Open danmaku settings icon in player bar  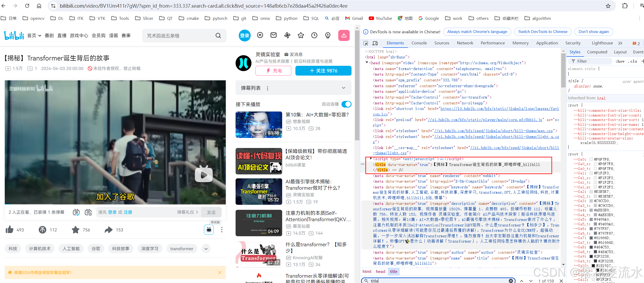[88, 212]
